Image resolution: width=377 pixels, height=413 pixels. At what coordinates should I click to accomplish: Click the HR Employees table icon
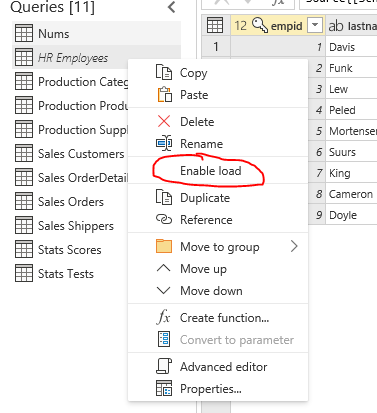pos(24,57)
